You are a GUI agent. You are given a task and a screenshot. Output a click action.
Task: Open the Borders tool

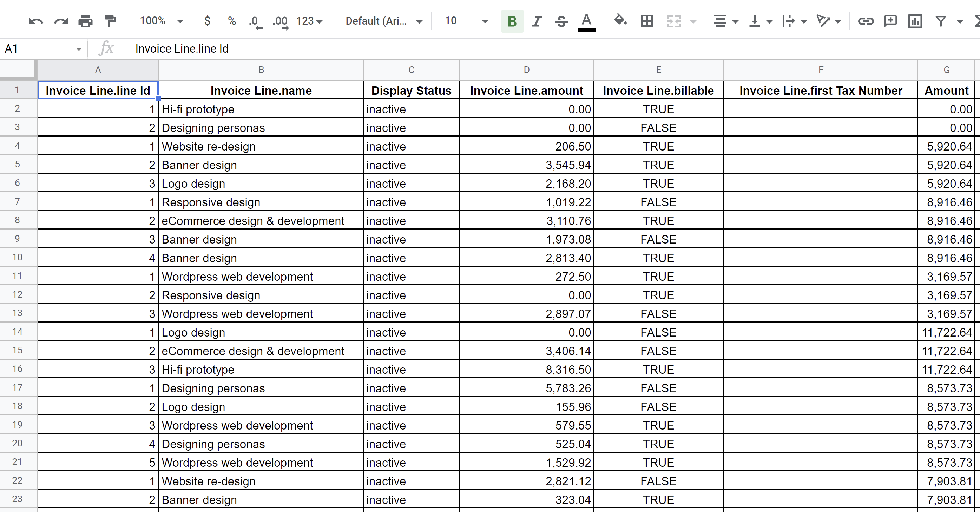point(647,21)
